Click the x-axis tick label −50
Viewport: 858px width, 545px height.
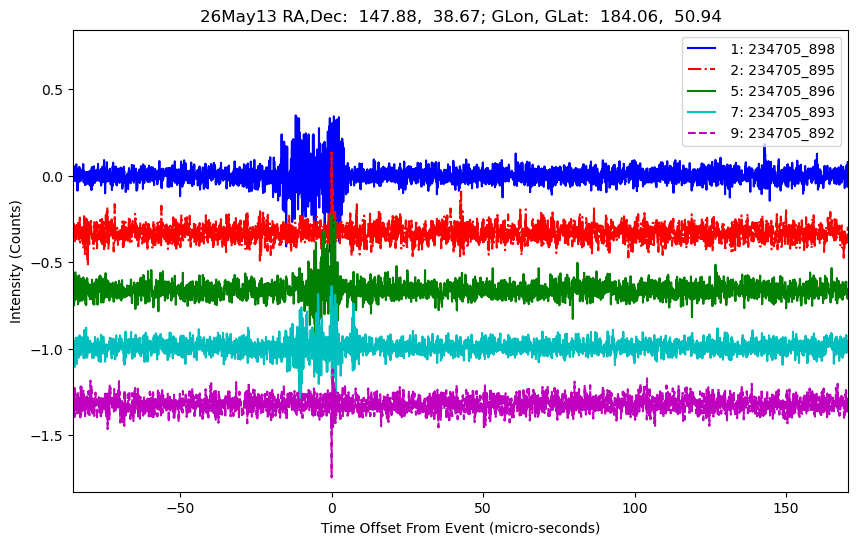click(x=180, y=508)
